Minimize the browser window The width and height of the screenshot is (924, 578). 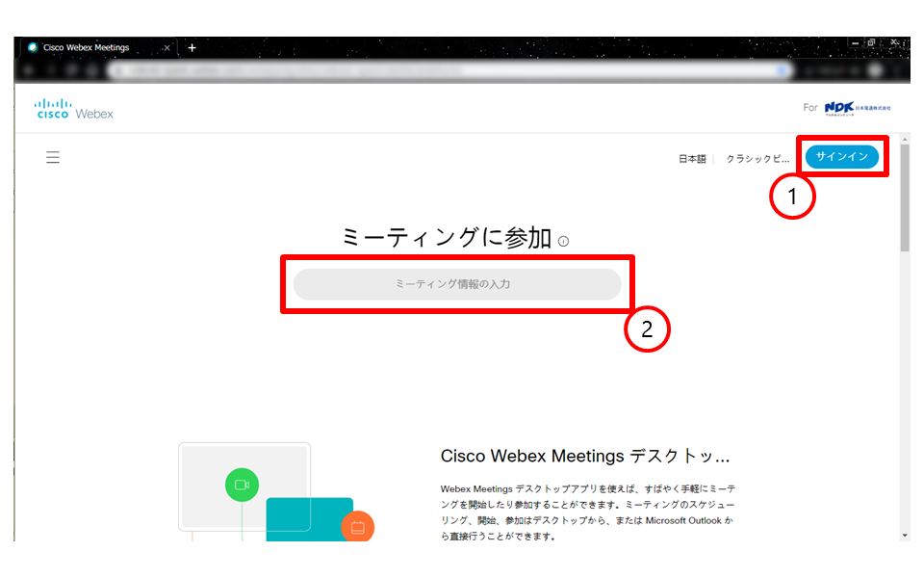point(855,43)
